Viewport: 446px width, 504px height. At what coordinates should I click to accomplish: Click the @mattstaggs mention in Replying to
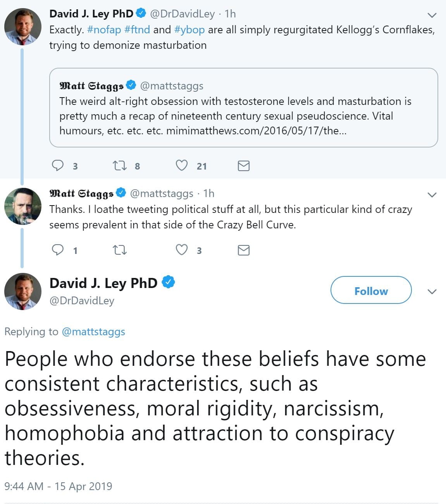93,332
